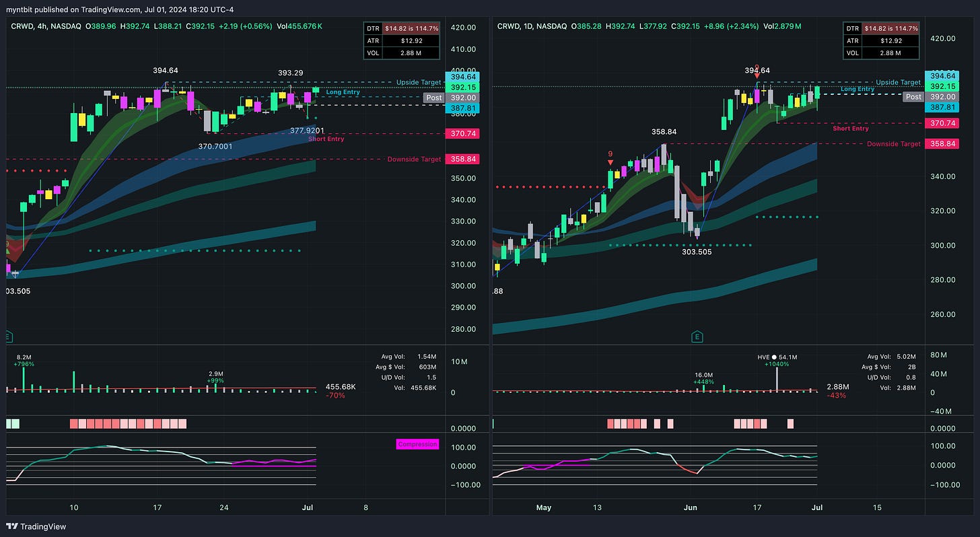Screen dimensions: 980x537
Task: Click the 377.9201 low label on the 4h chart
Action: [308, 131]
